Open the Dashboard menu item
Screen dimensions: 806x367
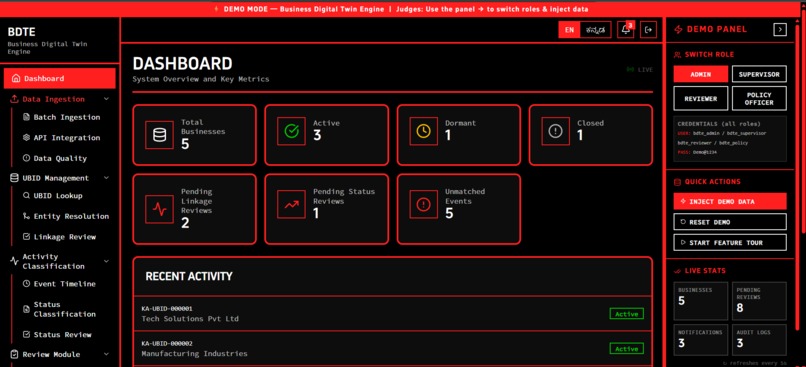[60, 79]
